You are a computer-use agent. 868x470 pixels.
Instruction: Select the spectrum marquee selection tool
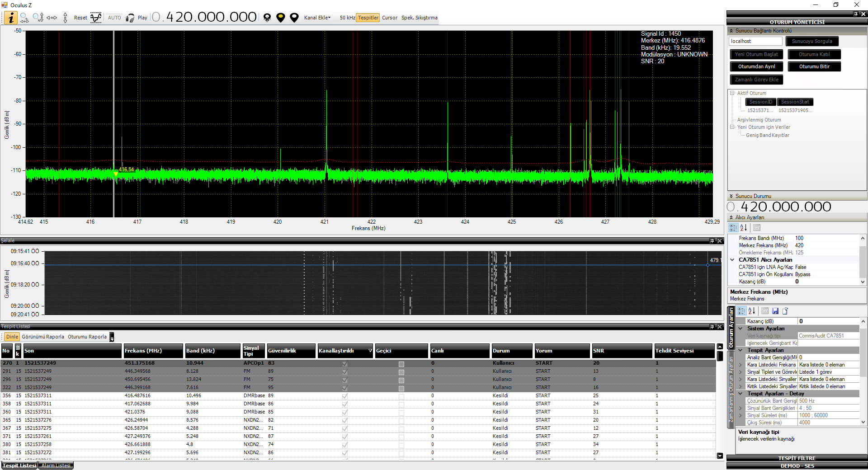tap(96, 18)
